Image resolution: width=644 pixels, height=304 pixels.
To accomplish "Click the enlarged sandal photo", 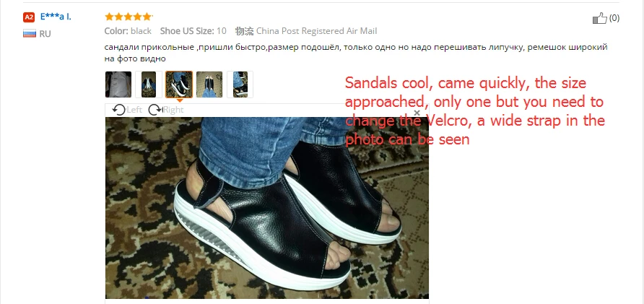I will 267,208.
